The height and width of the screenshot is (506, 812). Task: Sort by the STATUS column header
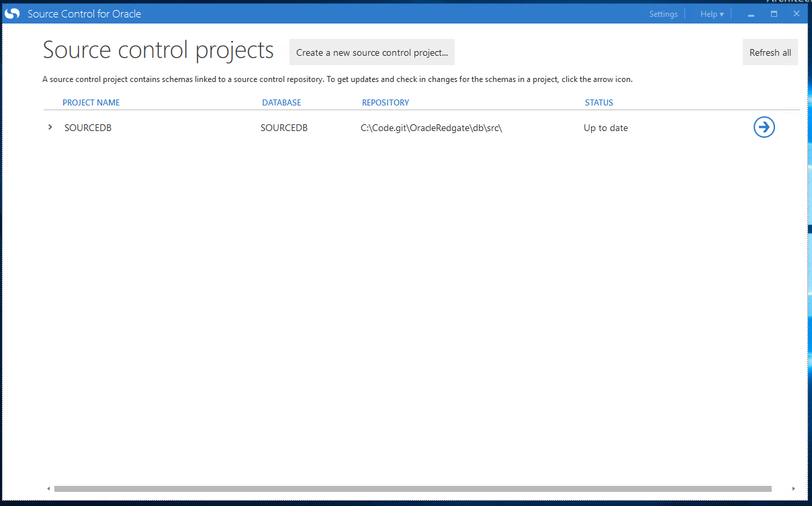[598, 103]
